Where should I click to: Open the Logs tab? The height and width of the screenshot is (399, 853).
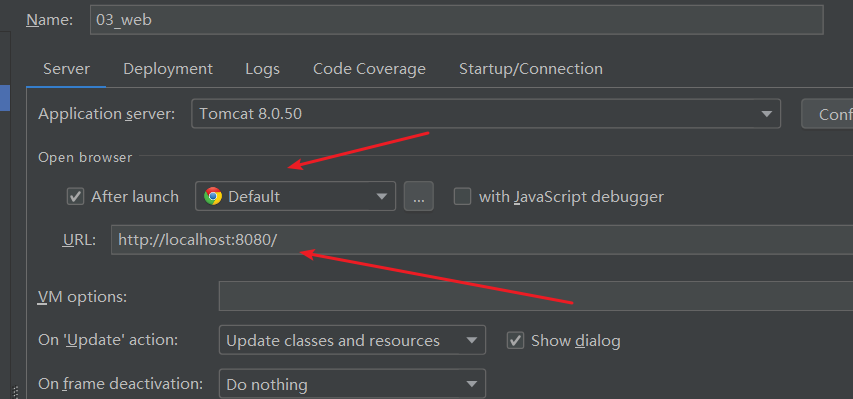tap(262, 69)
